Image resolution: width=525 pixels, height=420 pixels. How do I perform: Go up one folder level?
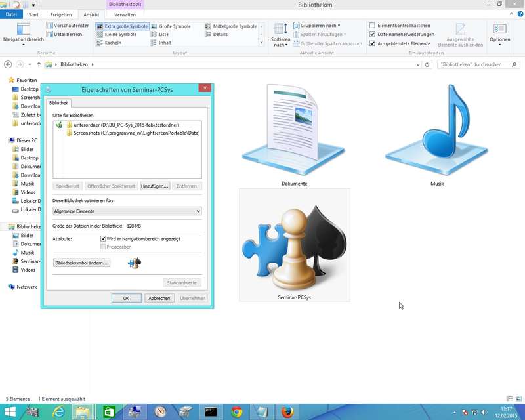point(39,64)
